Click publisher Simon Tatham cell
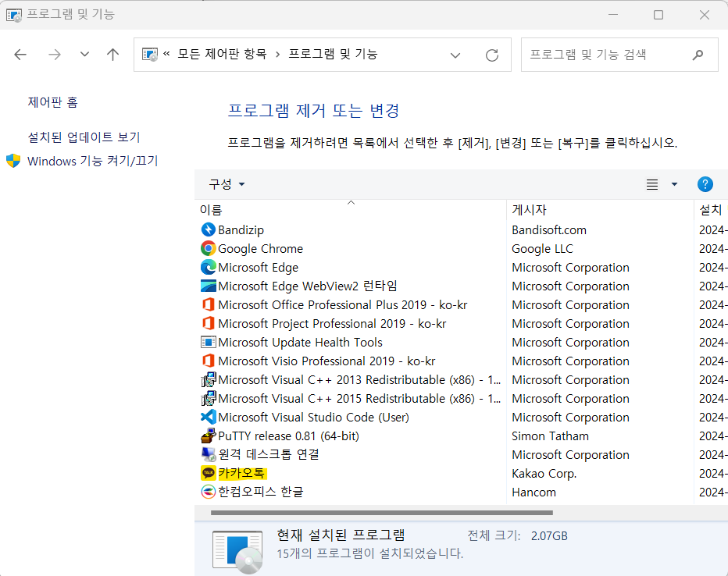Image resolution: width=728 pixels, height=576 pixels. coord(550,436)
